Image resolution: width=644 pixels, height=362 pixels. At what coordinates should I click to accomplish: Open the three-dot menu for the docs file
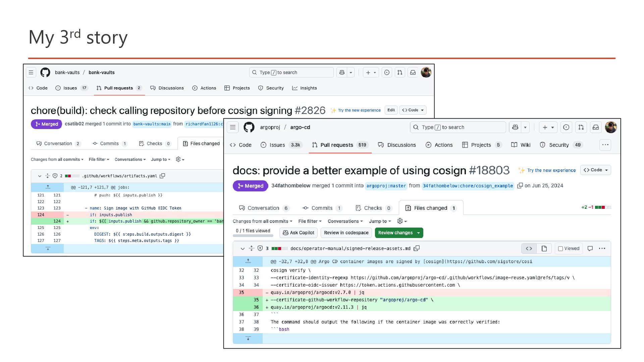pyautogui.click(x=602, y=248)
